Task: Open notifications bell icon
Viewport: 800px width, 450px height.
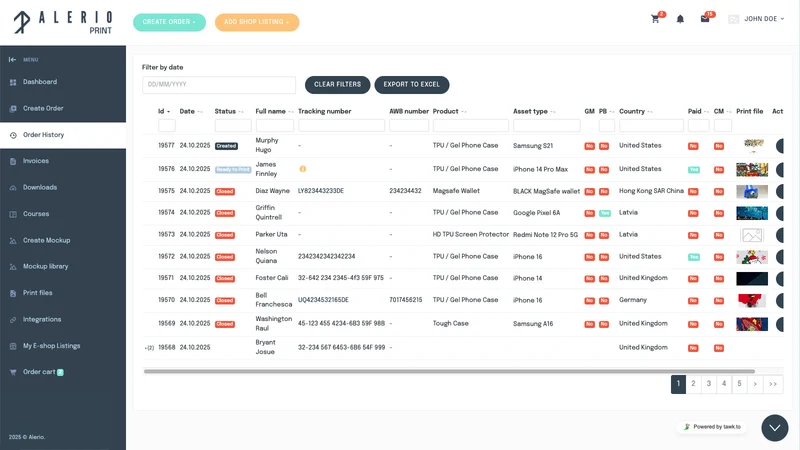Action: pos(680,19)
